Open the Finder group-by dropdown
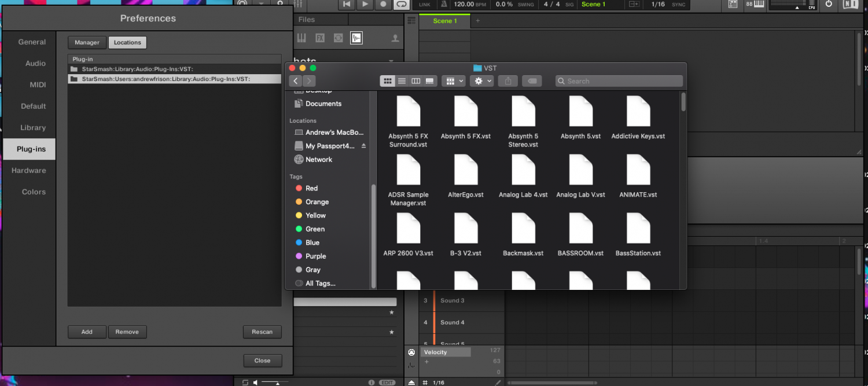The width and height of the screenshot is (868, 386). coord(453,81)
